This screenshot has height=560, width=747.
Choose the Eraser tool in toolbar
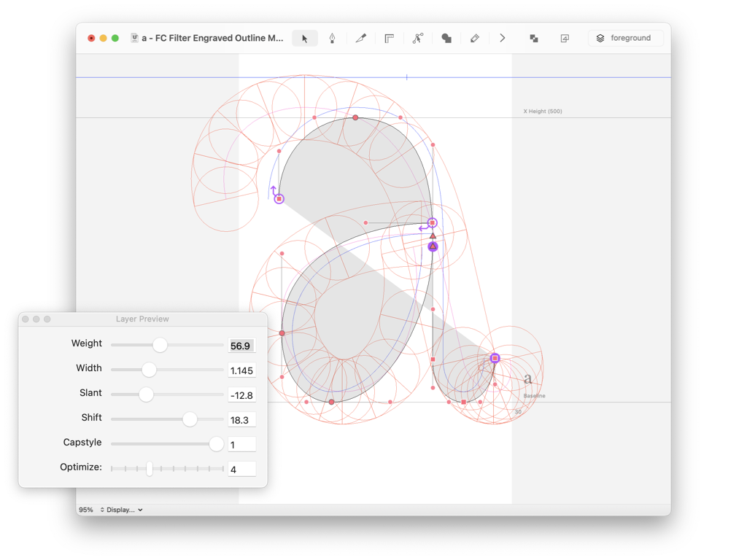click(475, 39)
